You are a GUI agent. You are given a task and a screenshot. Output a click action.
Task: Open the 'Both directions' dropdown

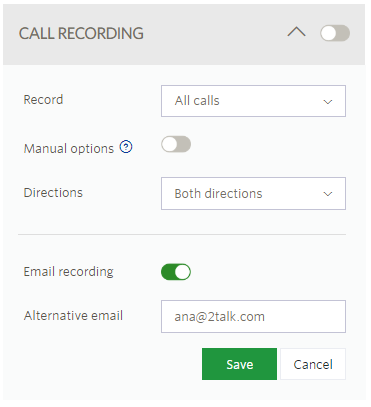click(253, 194)
